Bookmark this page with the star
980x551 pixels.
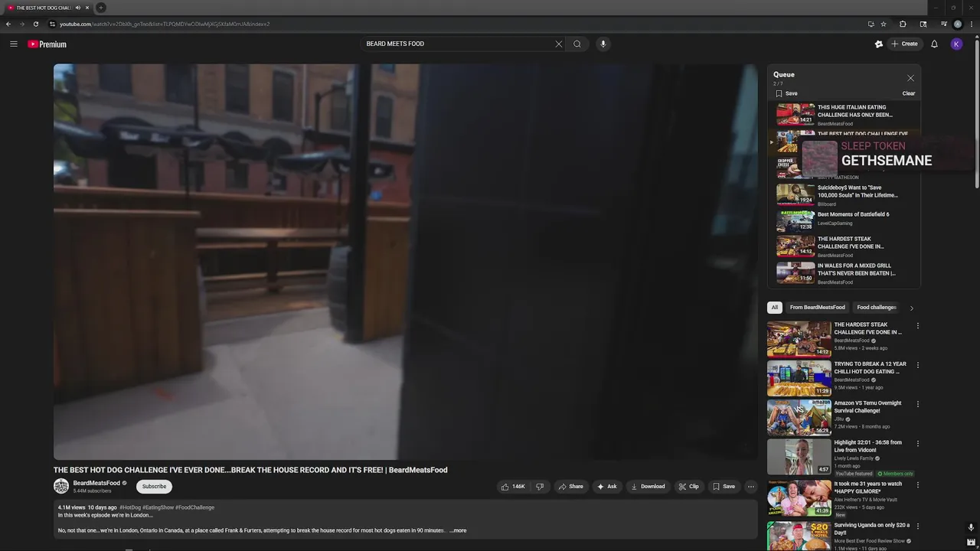[x=884, y=24]
